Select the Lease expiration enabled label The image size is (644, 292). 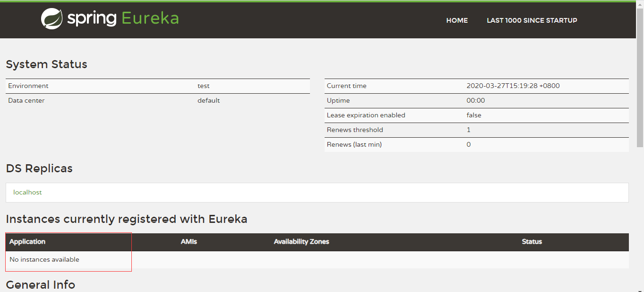(366, 115)
